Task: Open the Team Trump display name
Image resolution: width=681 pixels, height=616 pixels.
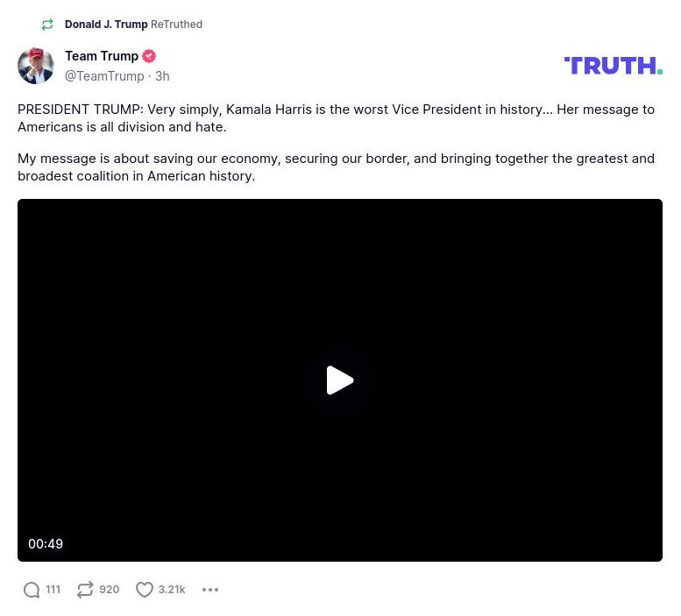Action: (102, 56)
